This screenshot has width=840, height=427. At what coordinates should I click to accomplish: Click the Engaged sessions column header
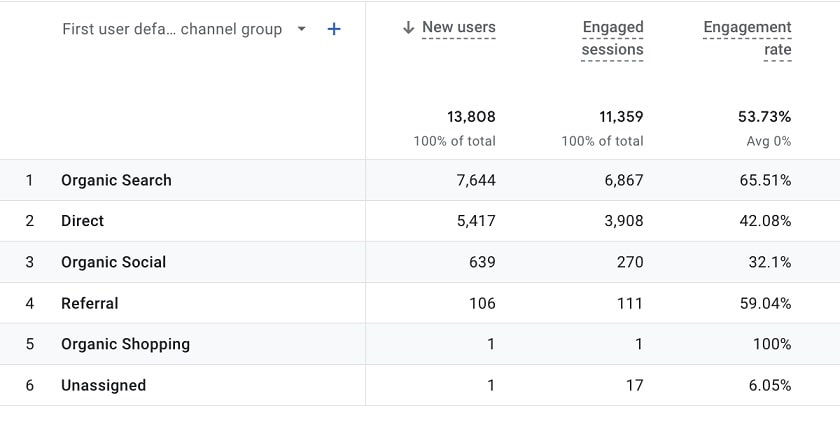[x=612, y=38]
